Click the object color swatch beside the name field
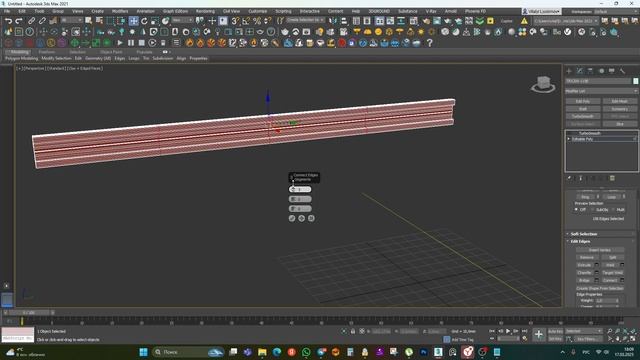Viewport: 640px width, 360px height. [636, 81]
